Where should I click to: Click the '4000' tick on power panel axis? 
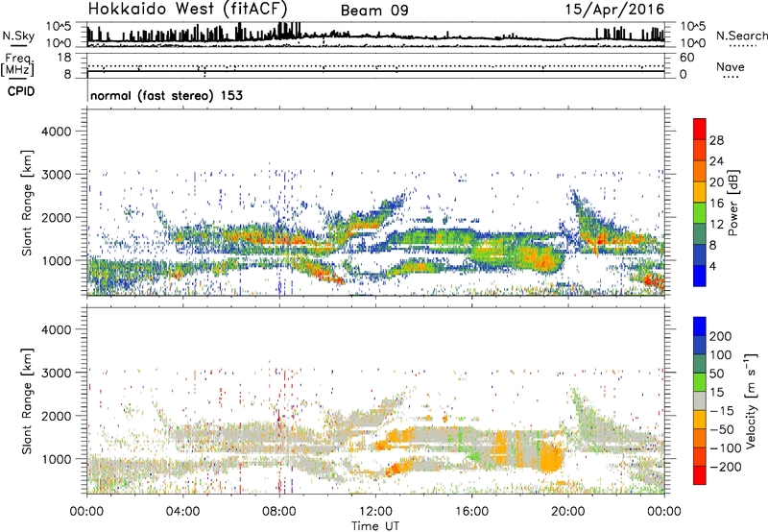(57, 132)
